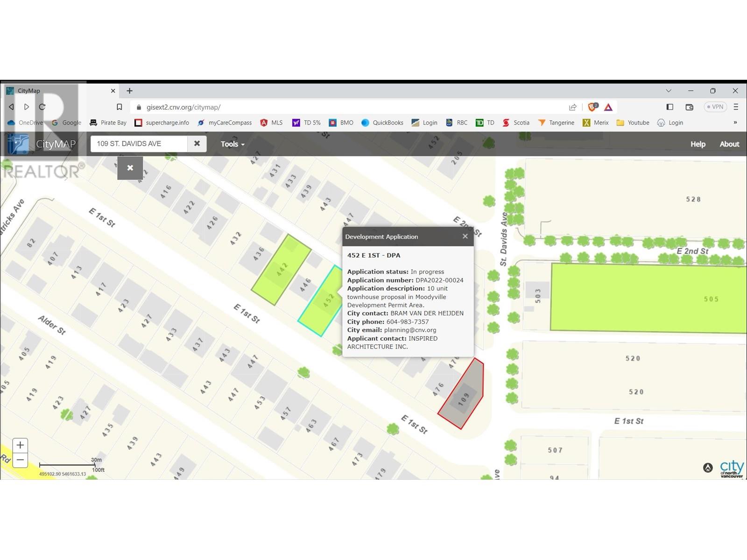Clear the address search box text
The height and width of the screenshot is (560, 747).
coord(197,144)
